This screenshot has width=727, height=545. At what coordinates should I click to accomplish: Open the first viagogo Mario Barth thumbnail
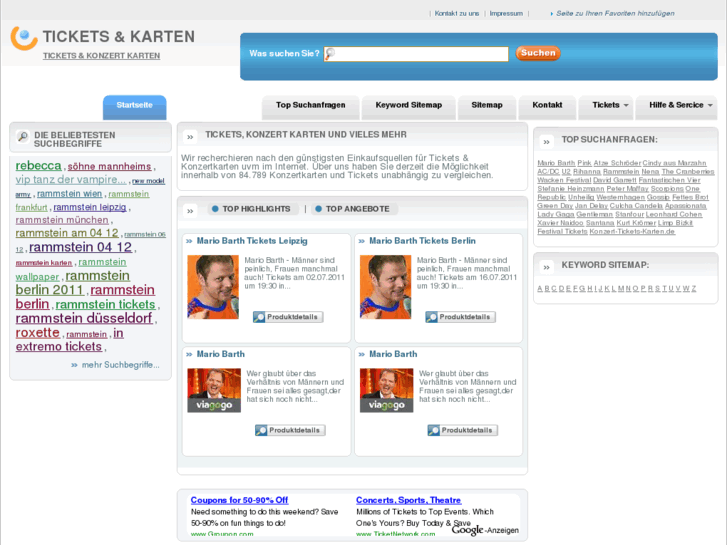214,390
